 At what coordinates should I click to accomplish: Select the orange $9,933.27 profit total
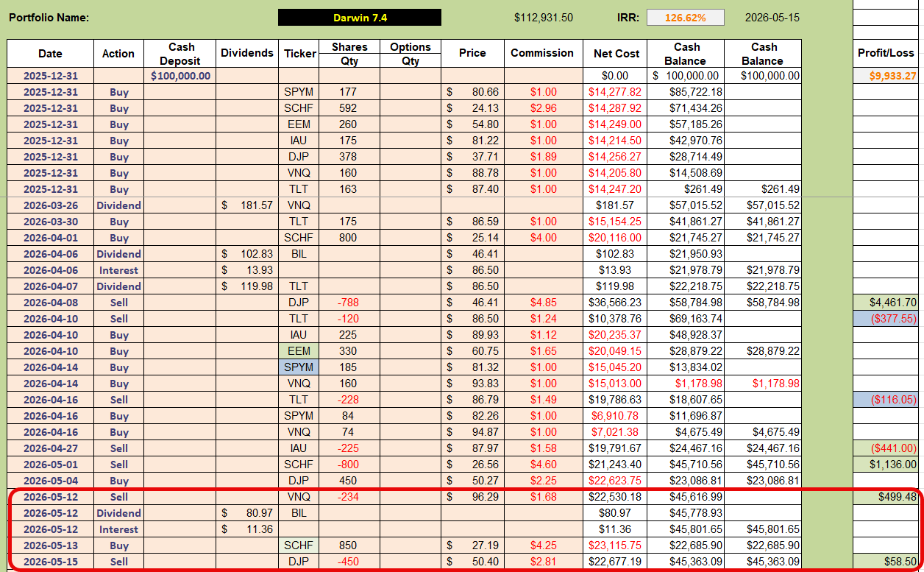886,76
